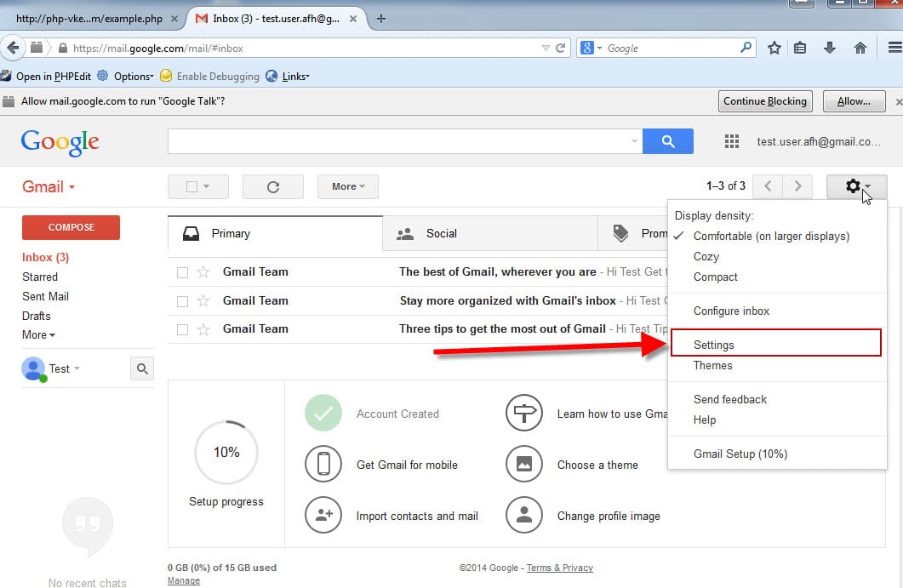Click the blue search magnifier button
Screen dimensions: 903x588
[x=667, y=141]
